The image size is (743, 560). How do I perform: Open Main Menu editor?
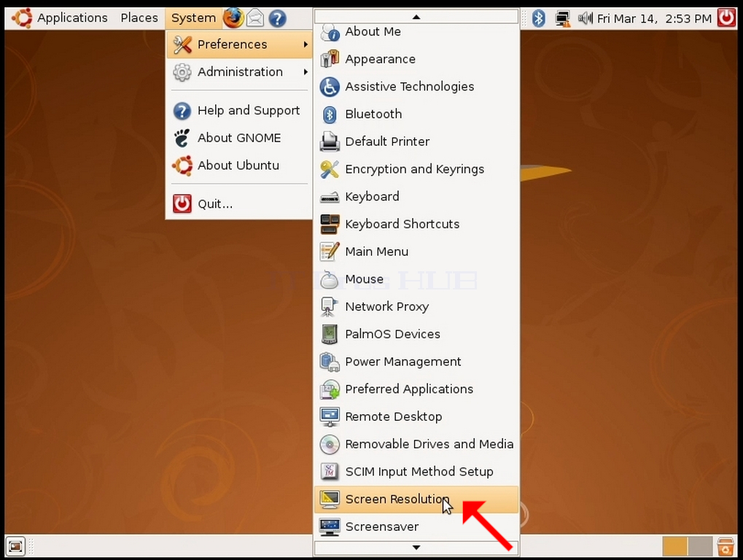point(416,252)
